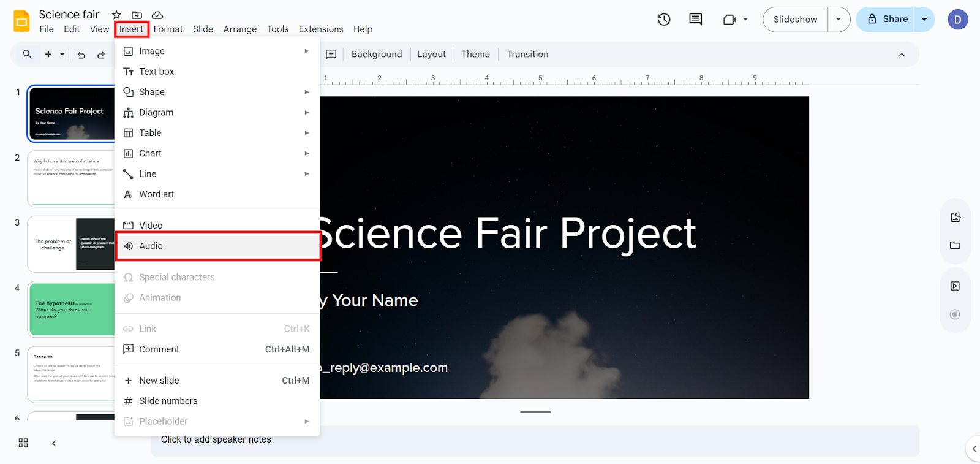Collapse the filmstrip panel arrow
The width and height of the screenshot is (980, 464).
[x=54, y=443]
